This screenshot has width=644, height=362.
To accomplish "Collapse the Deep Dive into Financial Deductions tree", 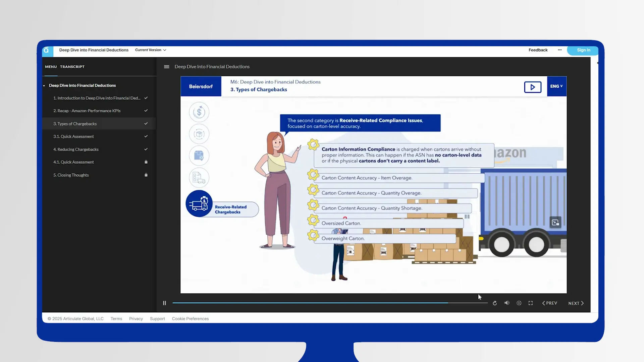I will coord(44,86).
